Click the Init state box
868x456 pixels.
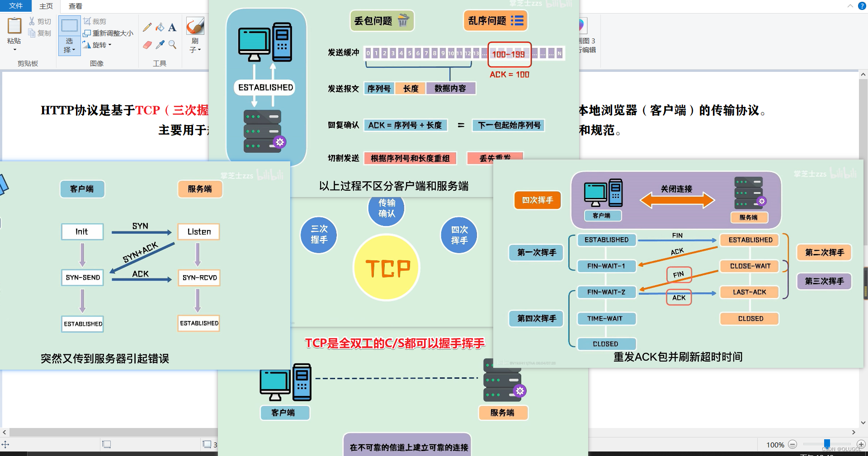pyautogui.click(x=82, y=232)
